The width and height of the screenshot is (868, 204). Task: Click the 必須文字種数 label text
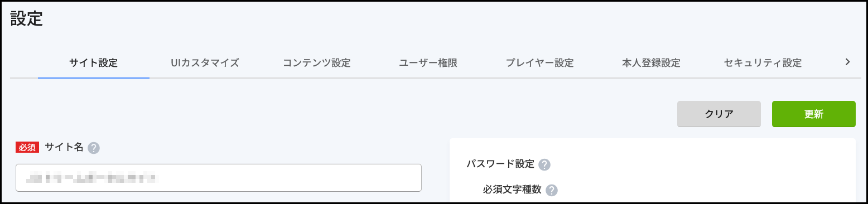pos(513,190)
